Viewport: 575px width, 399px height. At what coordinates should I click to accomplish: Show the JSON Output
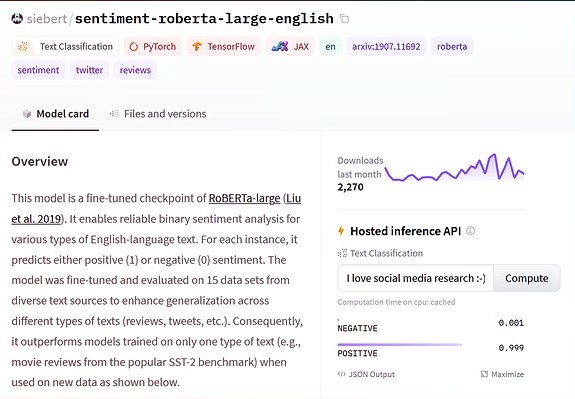[366, 374]
